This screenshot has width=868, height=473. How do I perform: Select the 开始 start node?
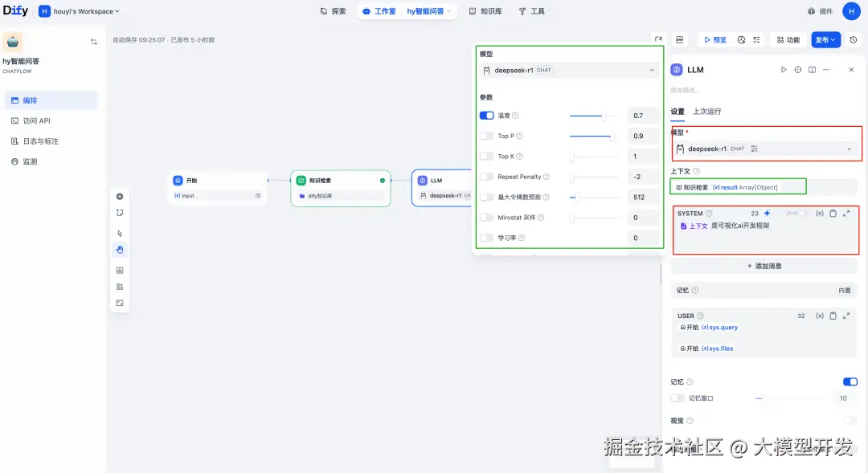tap(218, 188)
